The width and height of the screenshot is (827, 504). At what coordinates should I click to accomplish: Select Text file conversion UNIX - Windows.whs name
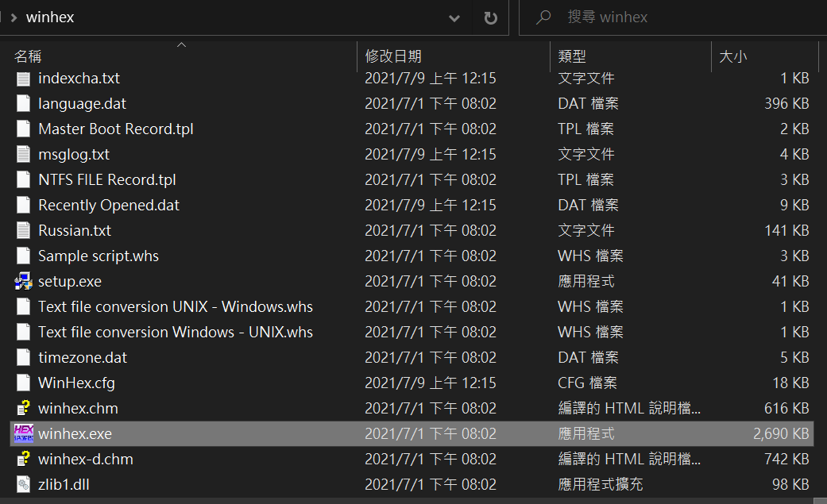pyautogui.click(x=176, y=307)
